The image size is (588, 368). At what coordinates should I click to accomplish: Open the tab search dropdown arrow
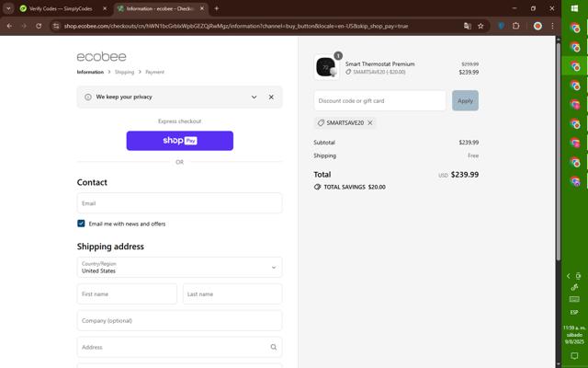point(8,8)
